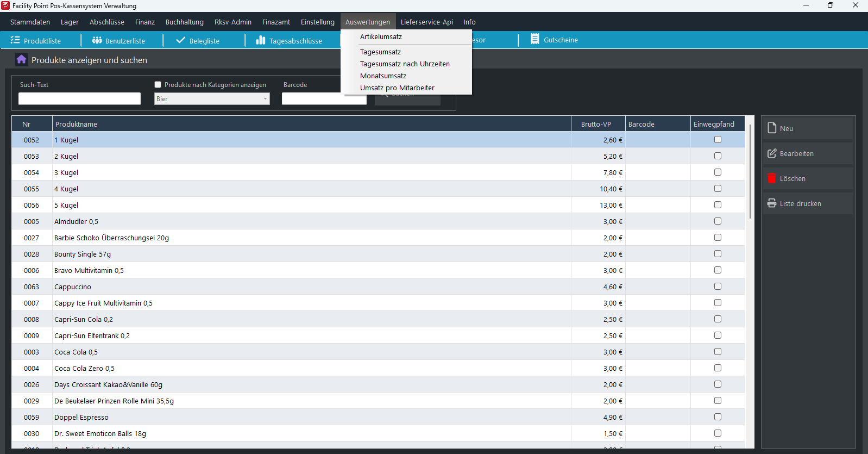Screen dimensions: 868x454
Task: Click into the Such-Text input field
Action: (x=79, y=98)
